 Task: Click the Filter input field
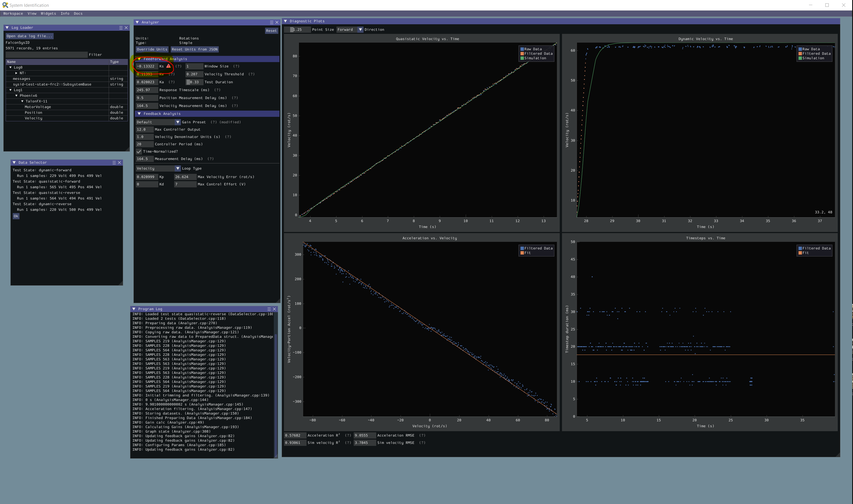point(47,54)
